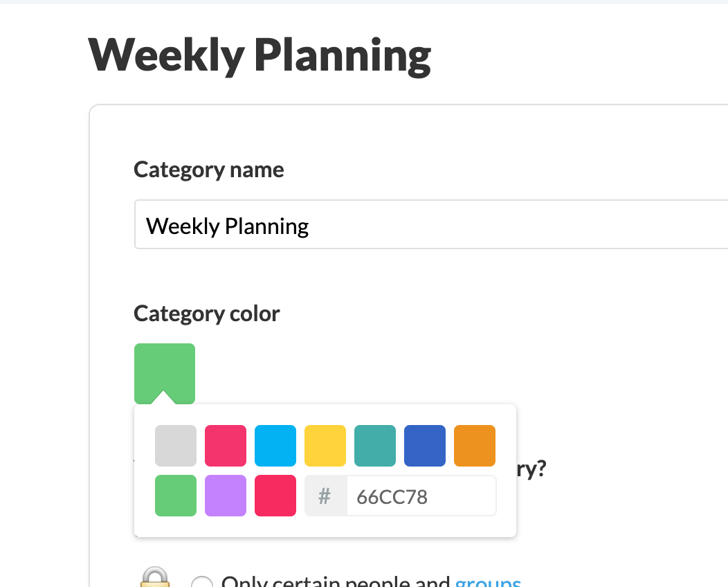Click the # prefix of the hex field

click(x=325, y=496)
